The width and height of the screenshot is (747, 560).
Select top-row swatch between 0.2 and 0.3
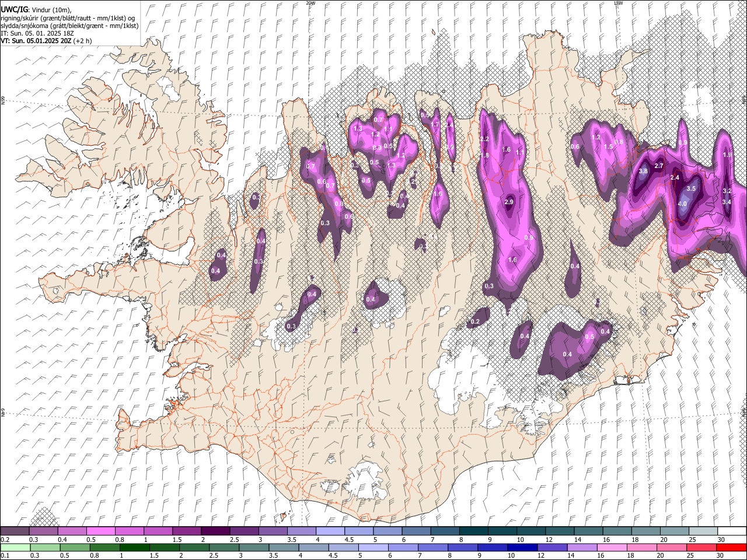click(15, 531)
